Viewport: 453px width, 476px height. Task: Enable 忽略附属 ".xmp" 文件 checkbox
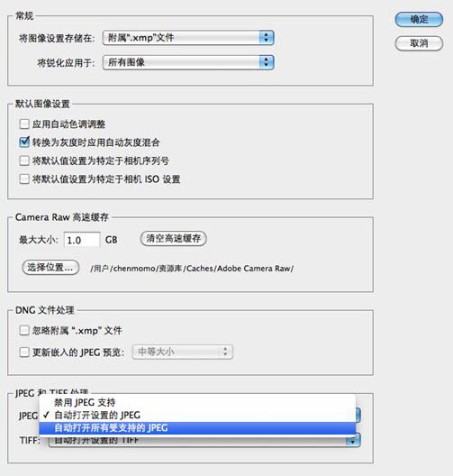(24, 330)
